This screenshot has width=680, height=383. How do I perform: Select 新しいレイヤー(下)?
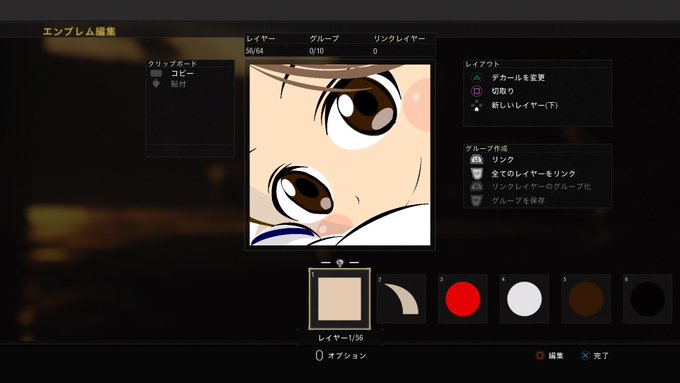point(524,105)
